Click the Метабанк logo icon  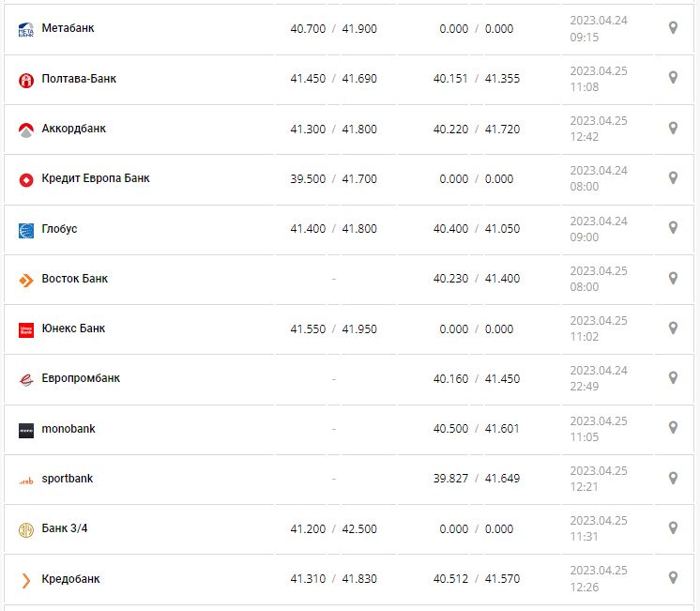coord(26,29)
